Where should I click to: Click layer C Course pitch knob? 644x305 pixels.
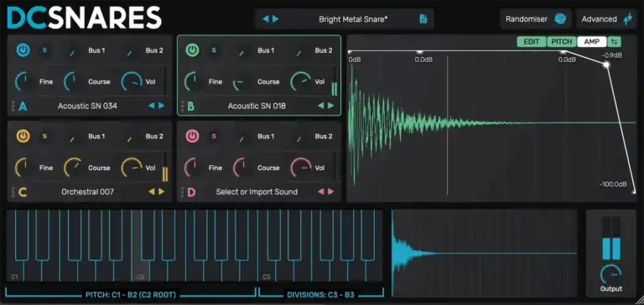pyautogui.click(x=74, y=168)
